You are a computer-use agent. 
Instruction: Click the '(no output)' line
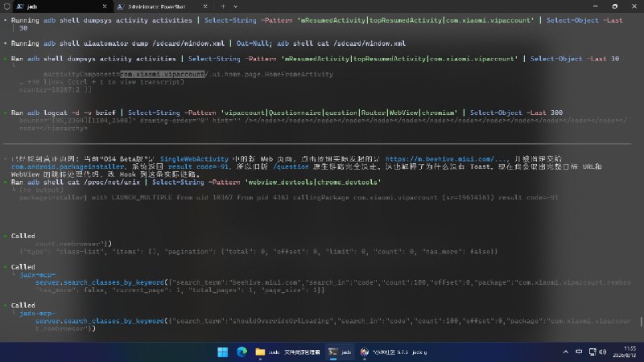[41, 190]
